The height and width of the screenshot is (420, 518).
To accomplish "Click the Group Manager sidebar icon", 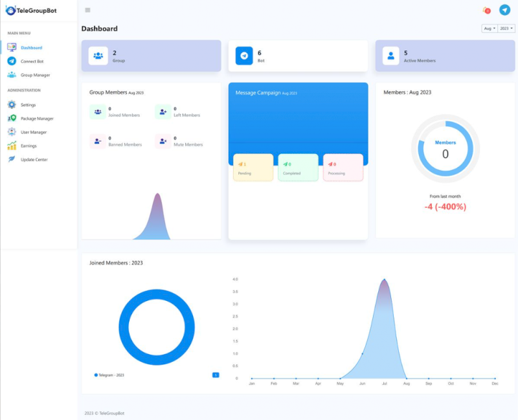I will click(12, 75).
